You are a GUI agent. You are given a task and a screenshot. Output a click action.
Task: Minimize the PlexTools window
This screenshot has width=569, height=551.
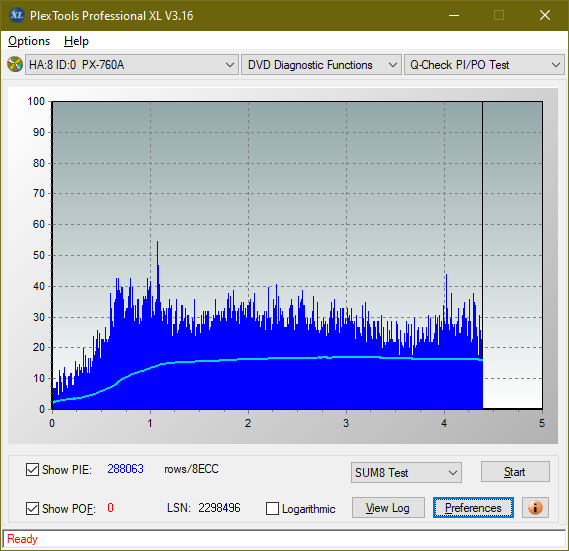tap(454, 15)
